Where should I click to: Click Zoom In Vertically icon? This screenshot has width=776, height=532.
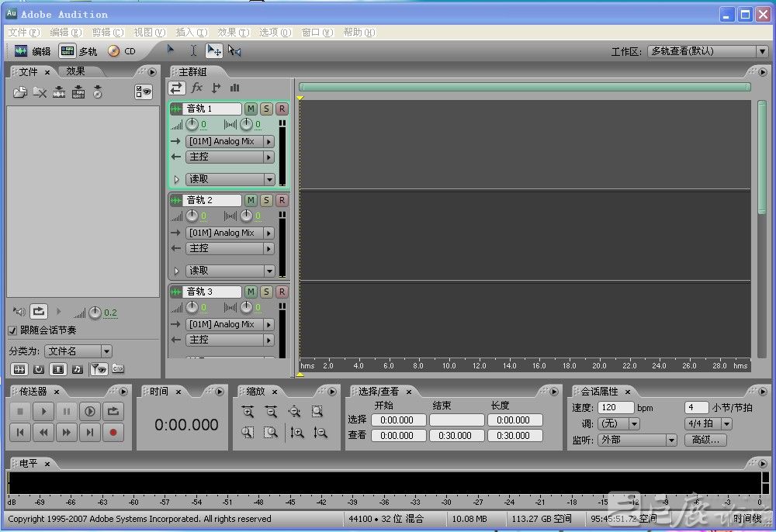point(297,433)
